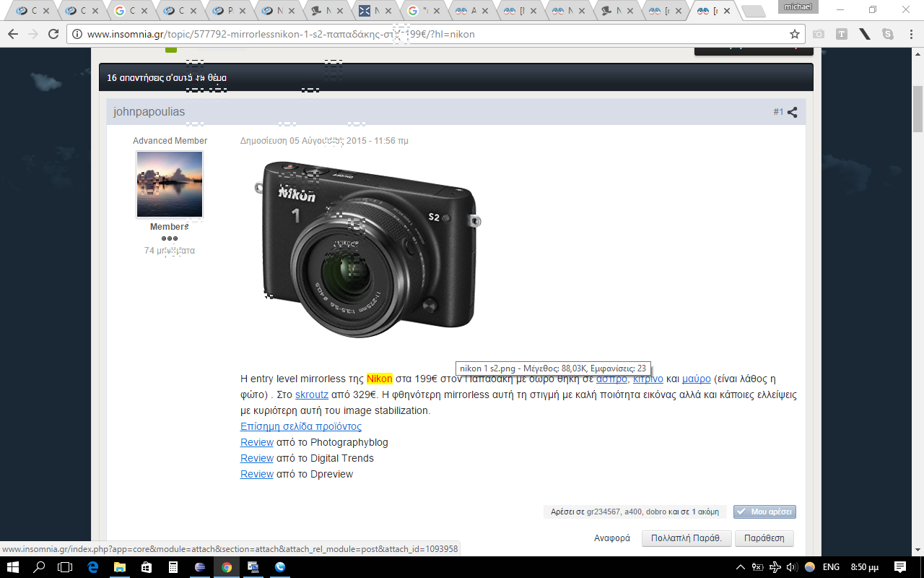The image size is (924, 578).
Task: Click the Skype extension icon
Action: [x=887, y=34]
